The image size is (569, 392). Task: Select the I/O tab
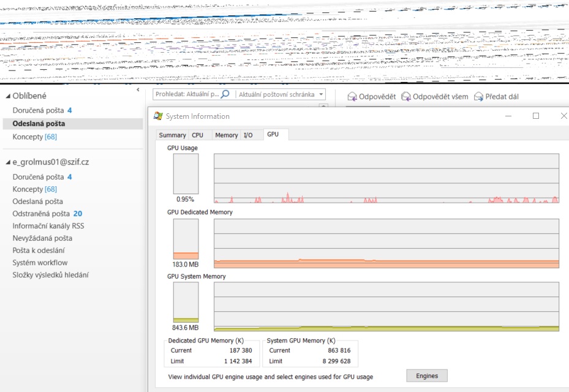[248, 135]
